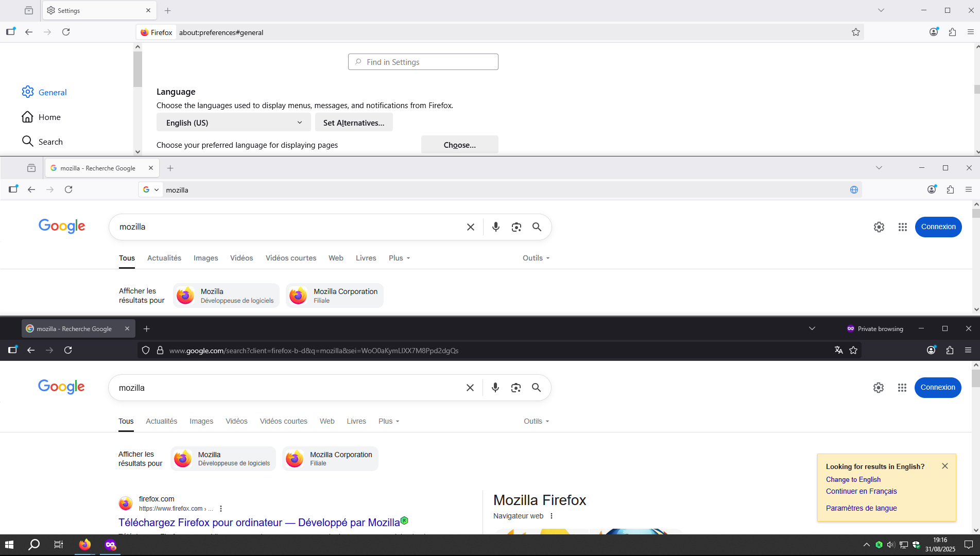This screenshot has width=980, height=556.
Task: Open the Téléchargez Firefox pour ordinateur result
Action: click(259, 523)
